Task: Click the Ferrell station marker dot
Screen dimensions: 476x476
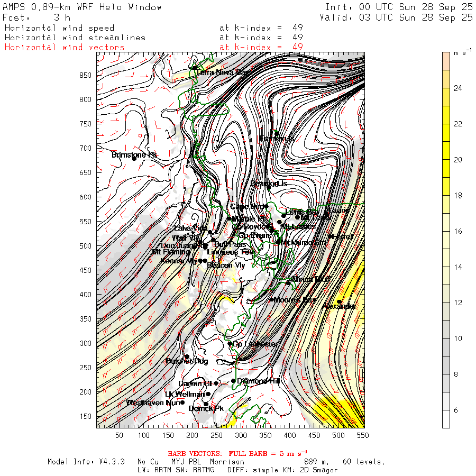Action: click(x=331, y=236)
